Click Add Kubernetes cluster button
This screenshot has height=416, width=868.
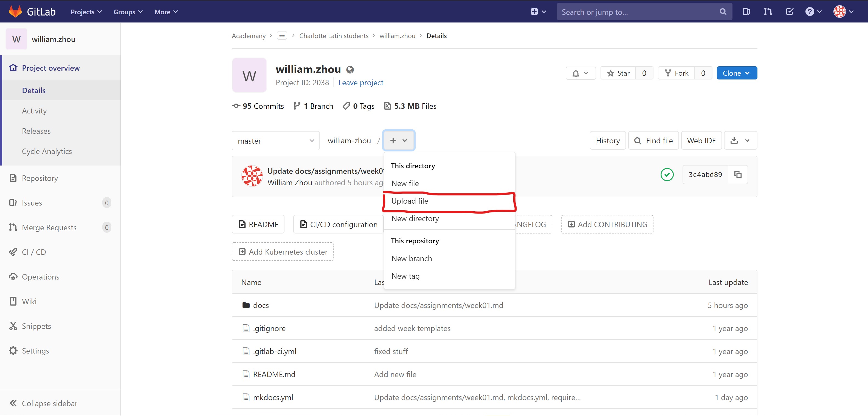[x=283, y=251]
